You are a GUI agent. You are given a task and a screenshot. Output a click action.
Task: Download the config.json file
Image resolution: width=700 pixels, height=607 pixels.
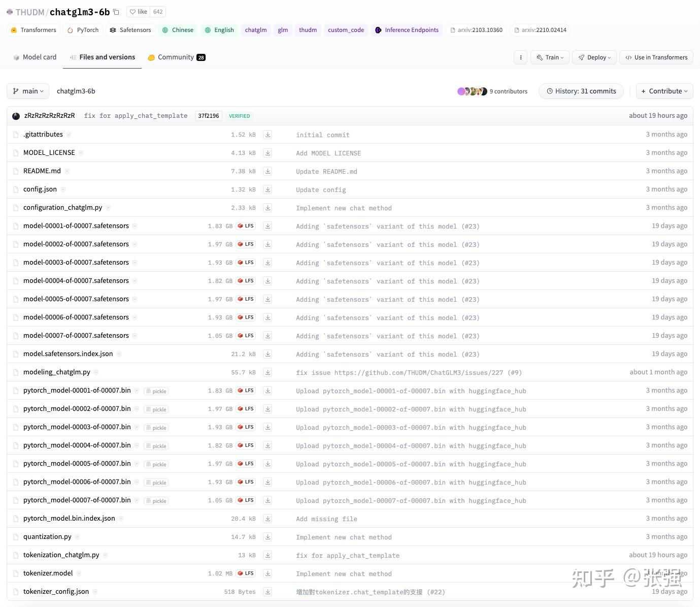(x=268, y=189)
